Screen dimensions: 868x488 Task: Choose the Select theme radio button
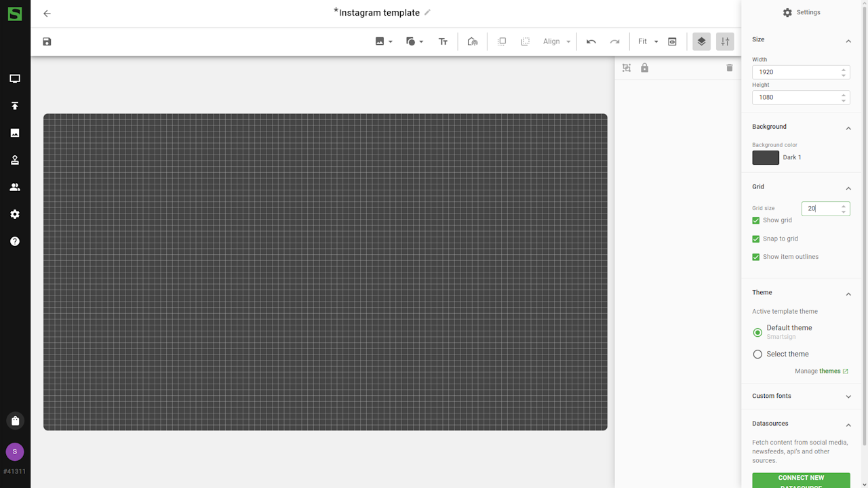coord(757,354)
